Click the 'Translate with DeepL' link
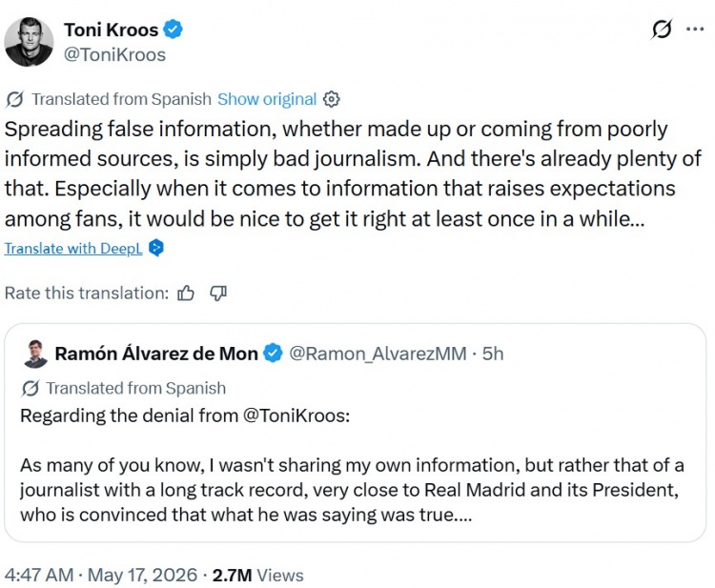 73,249
